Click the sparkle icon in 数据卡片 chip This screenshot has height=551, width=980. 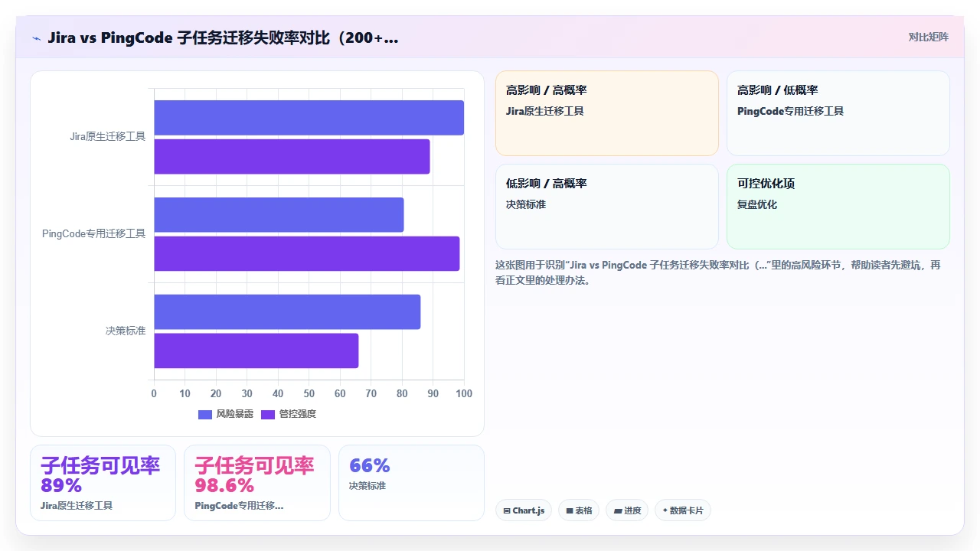665,510
